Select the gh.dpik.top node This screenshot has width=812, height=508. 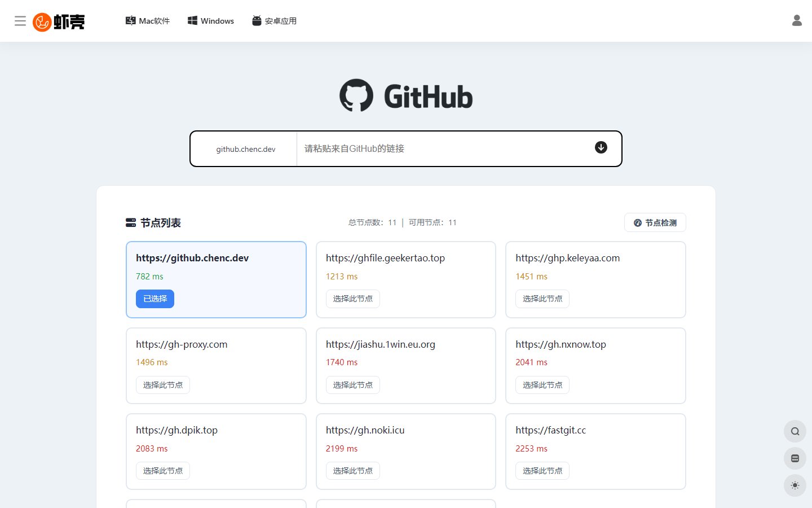tap(163, 471)
